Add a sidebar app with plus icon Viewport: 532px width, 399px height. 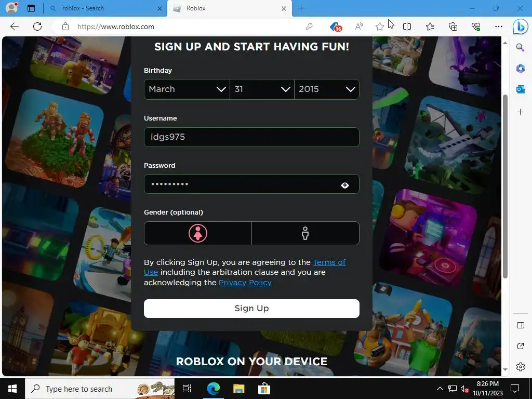(520, 112)
